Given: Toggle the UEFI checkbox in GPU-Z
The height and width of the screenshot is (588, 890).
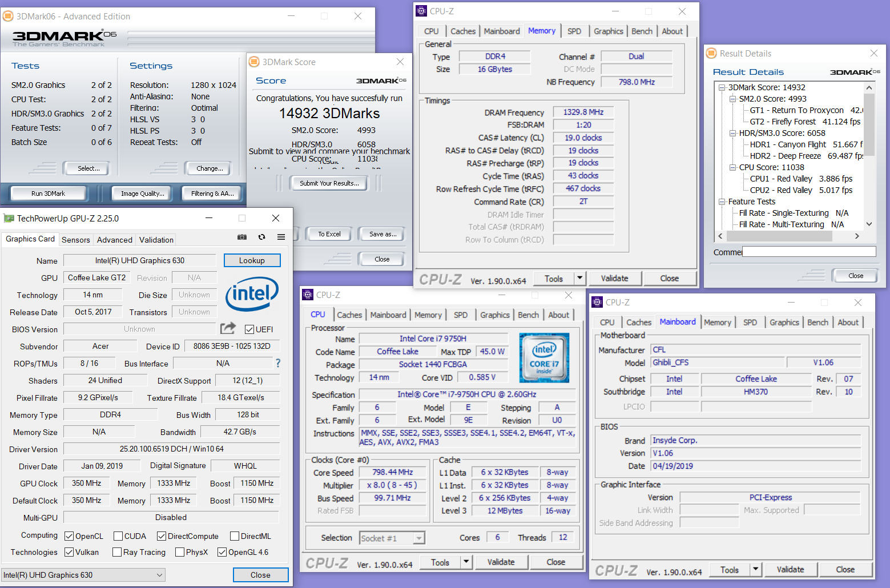Looking at the screenshot, I should pos(249,329).
